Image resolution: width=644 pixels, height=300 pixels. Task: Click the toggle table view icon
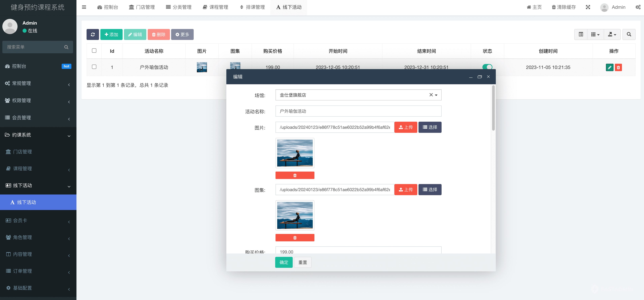coord(581,35)
